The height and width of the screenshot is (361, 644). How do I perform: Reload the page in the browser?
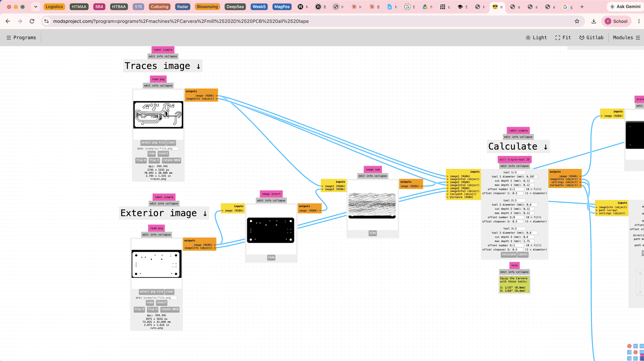(32, 21)
